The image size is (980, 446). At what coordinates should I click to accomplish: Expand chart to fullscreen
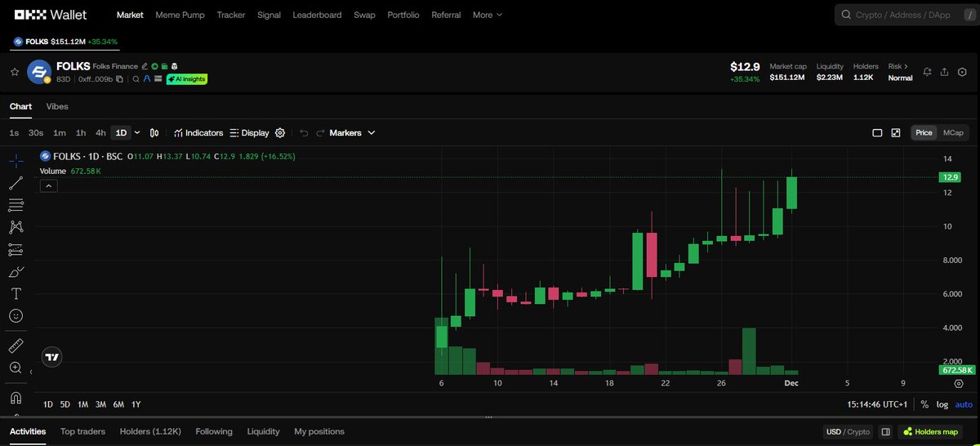tap(896, 132)
